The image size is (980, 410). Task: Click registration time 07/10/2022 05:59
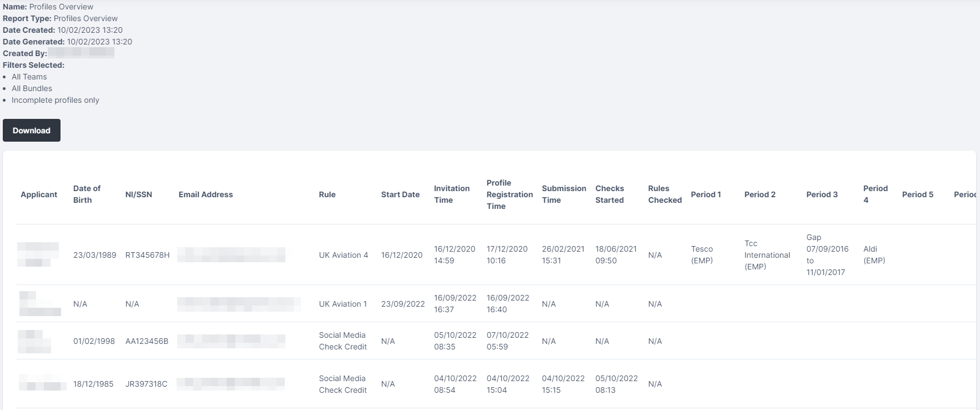507,341
